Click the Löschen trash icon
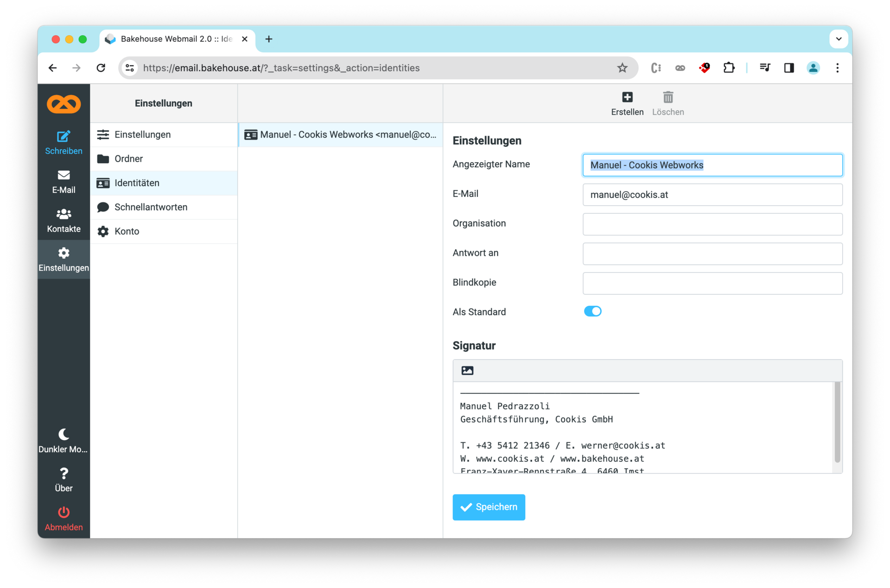This screenshot has height=588, width=890. [667, 98]
